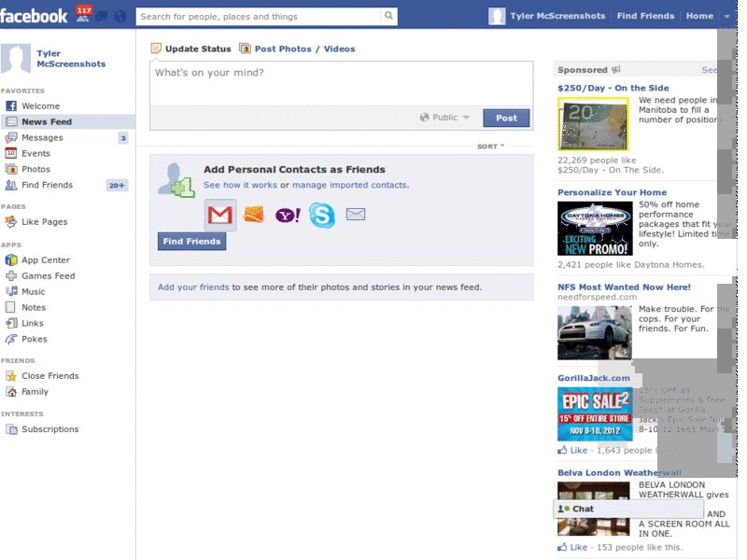
Task: Click the Pokes icon in Apps
Action: click(11, 339)
